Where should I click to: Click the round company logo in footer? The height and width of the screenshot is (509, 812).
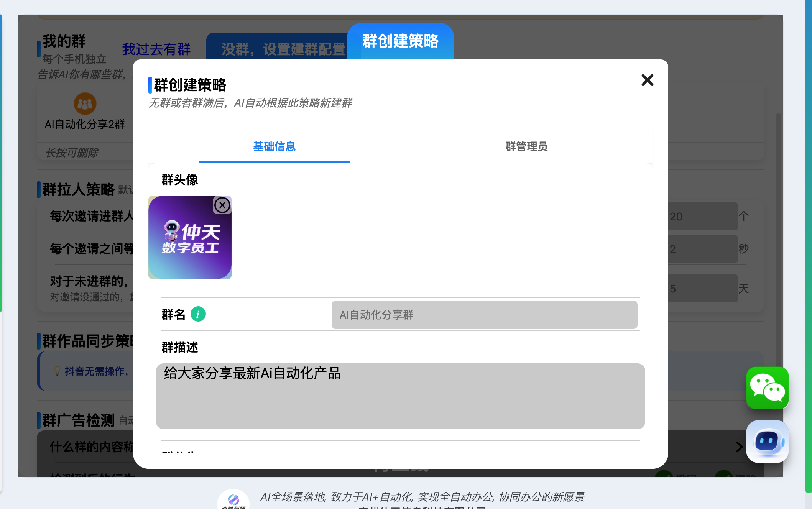(x=233, y=500)
